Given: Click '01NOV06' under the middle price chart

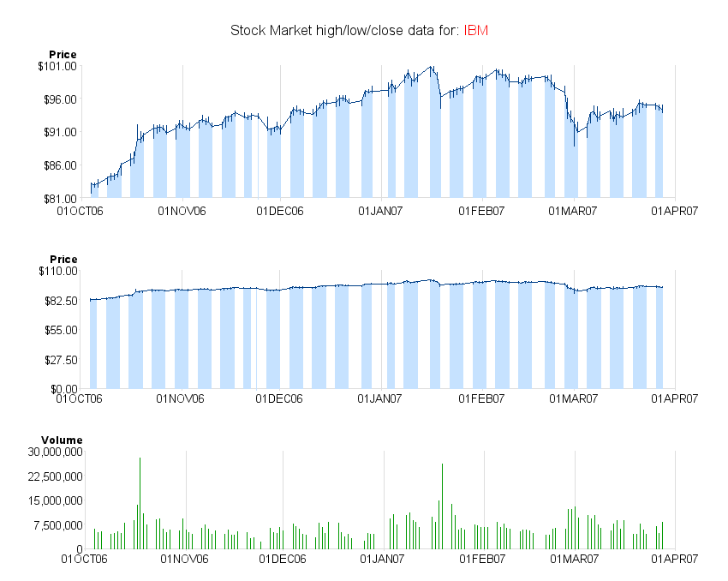Looking at the screenshot, I should click(x=180, y=398).
